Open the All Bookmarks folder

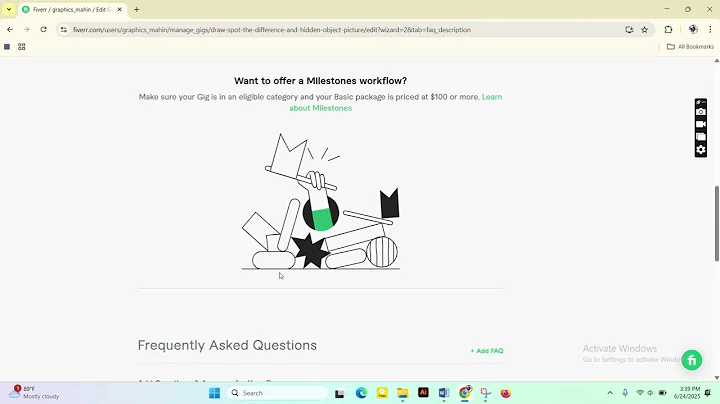click(x=690, y=47)
